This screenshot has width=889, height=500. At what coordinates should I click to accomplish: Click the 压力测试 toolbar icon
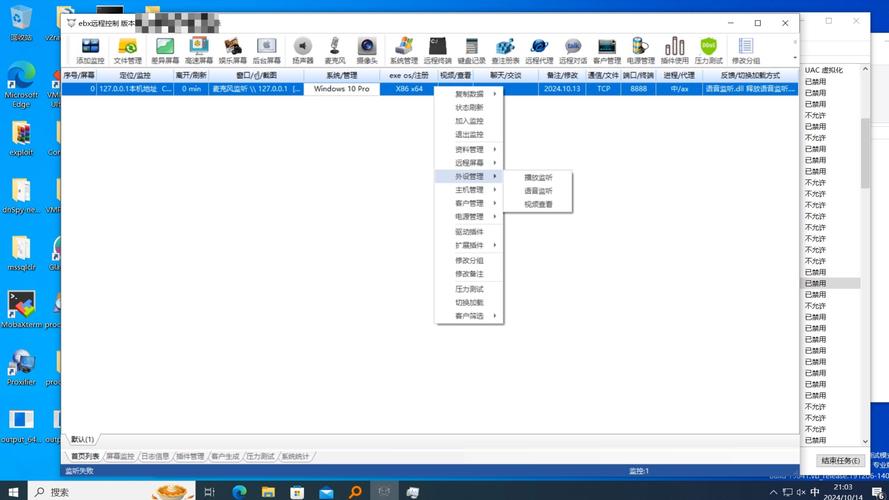pyautogui.click(x=708, y=50)
